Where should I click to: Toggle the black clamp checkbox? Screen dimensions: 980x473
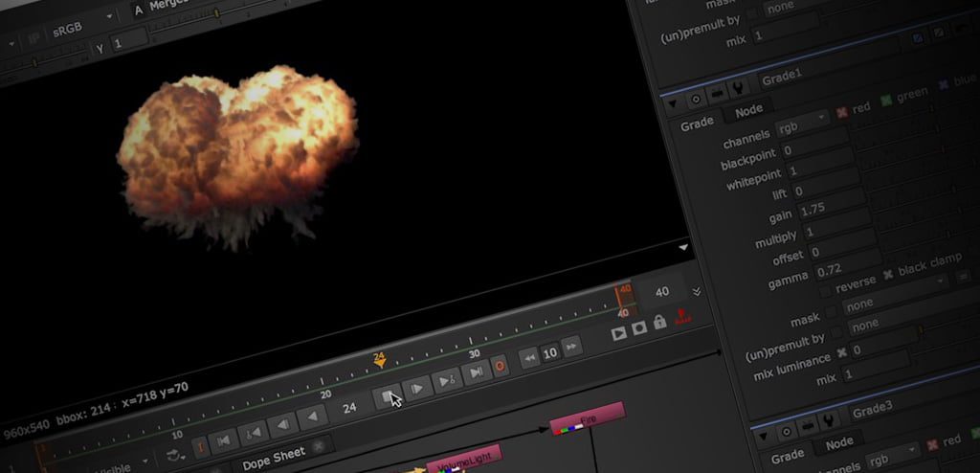[888, 274]
